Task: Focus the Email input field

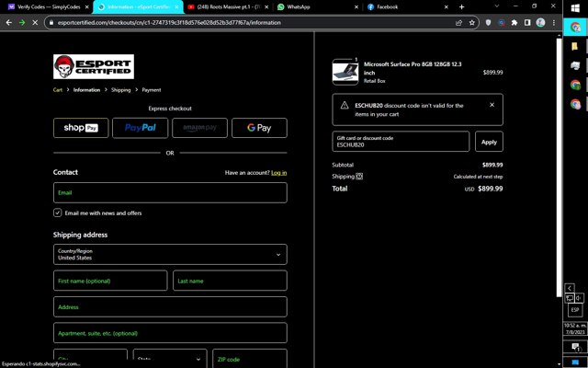Action: pyautogui.click(x=170, y=192)
